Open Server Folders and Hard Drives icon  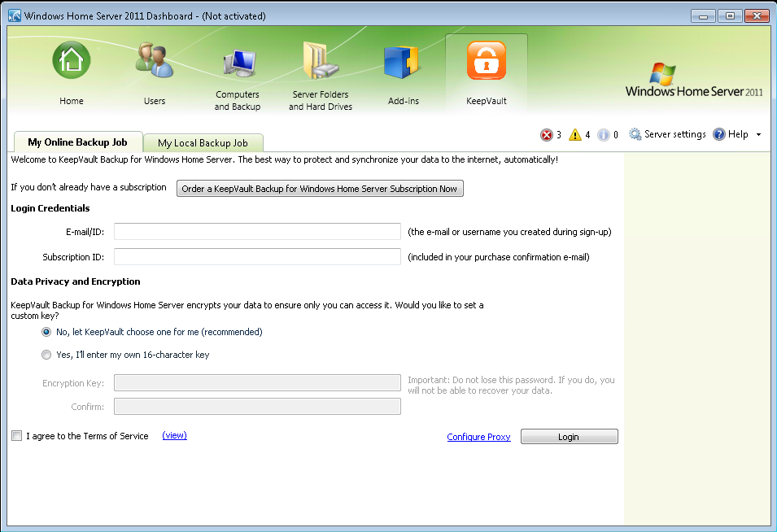tap(320, 60)
